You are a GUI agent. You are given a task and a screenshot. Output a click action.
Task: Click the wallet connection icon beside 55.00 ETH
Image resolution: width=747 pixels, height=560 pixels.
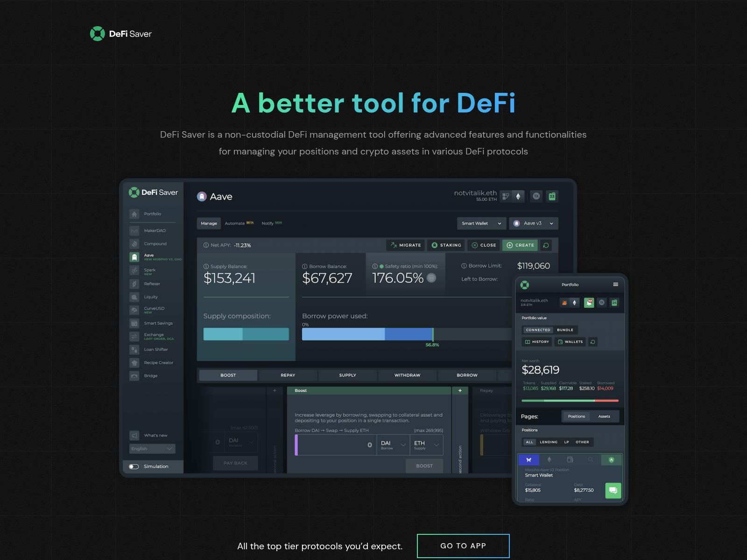click(x=506, y=196)
